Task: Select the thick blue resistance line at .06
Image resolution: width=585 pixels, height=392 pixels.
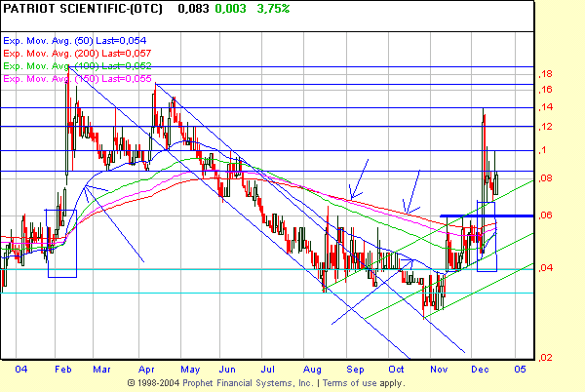Action: 487,216
